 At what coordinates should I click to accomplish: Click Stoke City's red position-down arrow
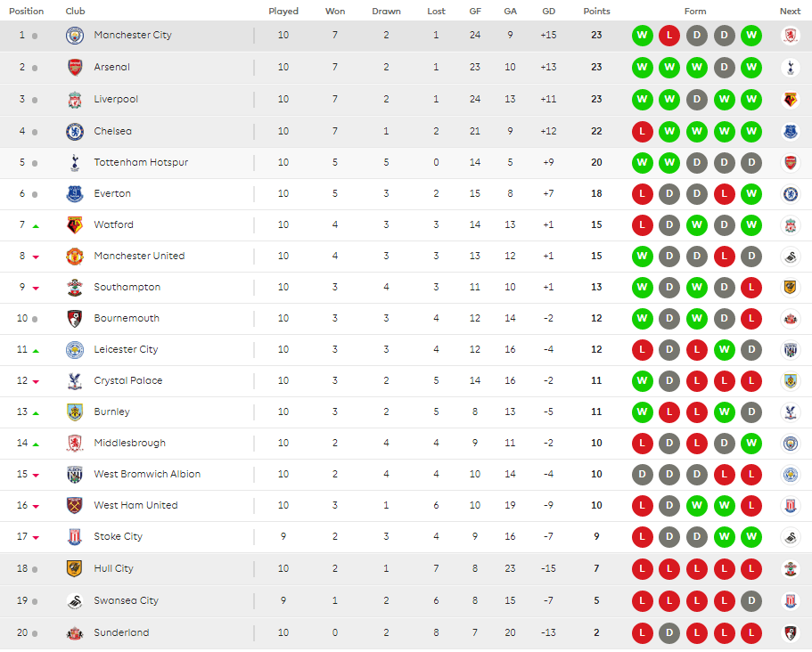[36, 538]
